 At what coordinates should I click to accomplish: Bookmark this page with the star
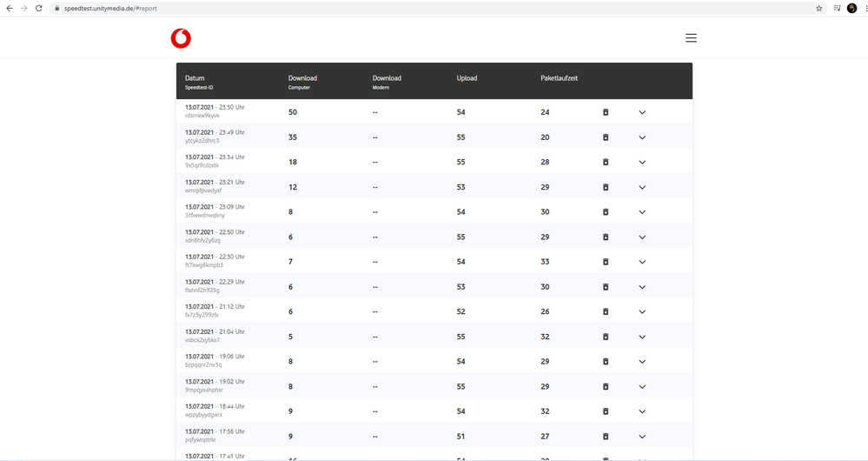818,9
